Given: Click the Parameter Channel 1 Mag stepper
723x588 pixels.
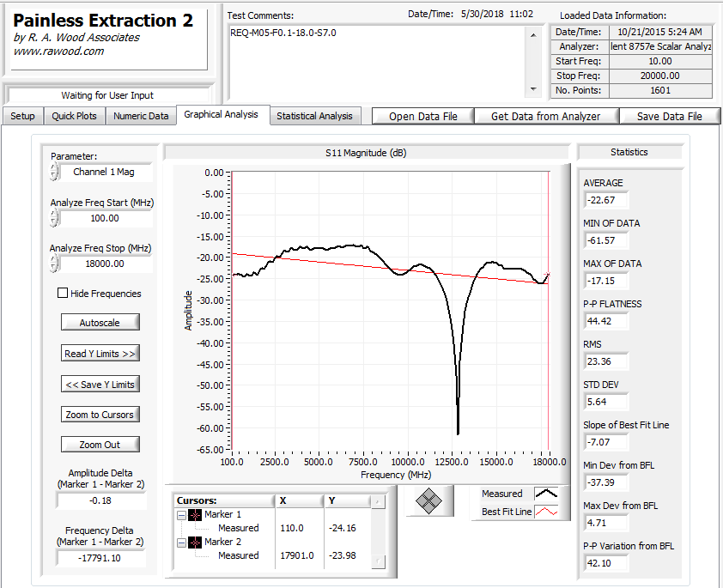Looking at the screenshot, I should coord(54,172).
